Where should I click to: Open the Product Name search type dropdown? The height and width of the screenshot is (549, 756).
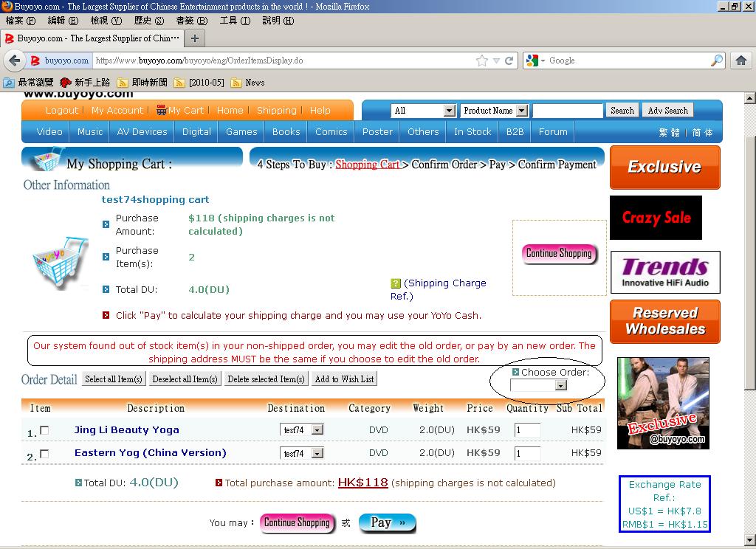494,111
